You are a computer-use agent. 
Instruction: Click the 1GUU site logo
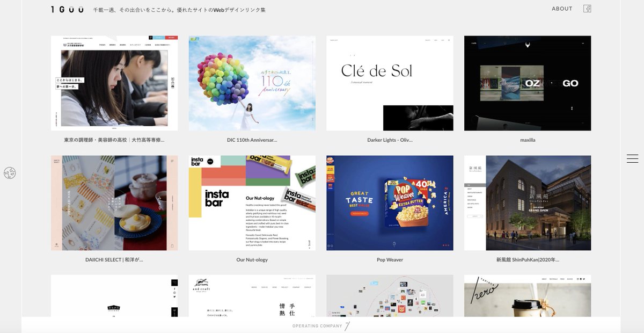(67, 9)
